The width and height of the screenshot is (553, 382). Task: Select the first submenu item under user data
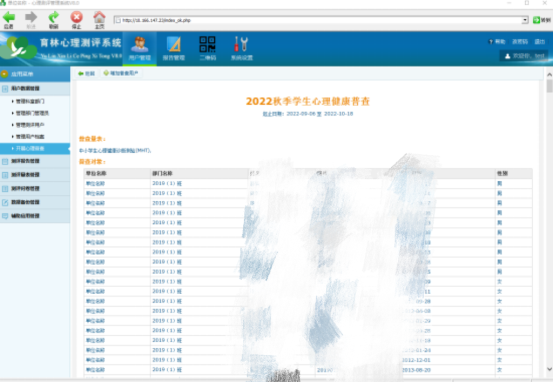point(30,101)
